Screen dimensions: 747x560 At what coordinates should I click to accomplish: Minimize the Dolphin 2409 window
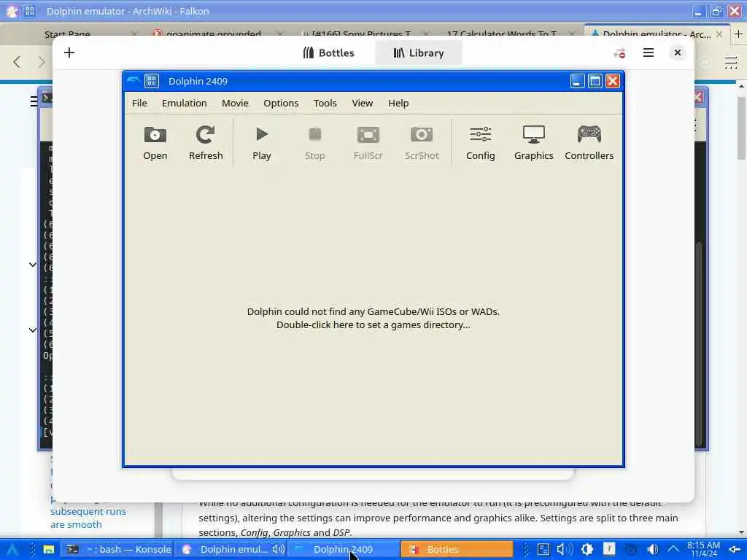click(x=578, y=81)
